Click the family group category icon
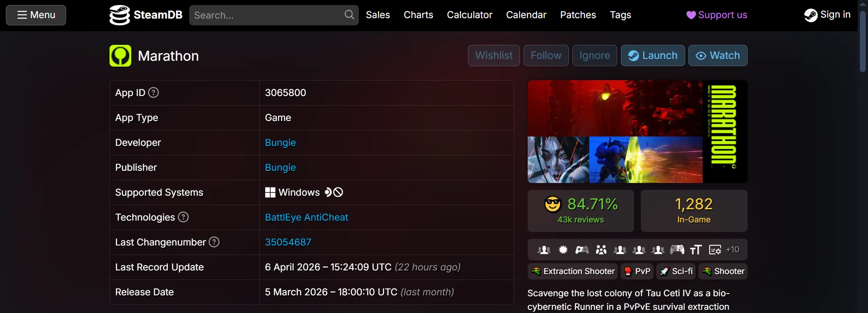 tap(601, 250)
